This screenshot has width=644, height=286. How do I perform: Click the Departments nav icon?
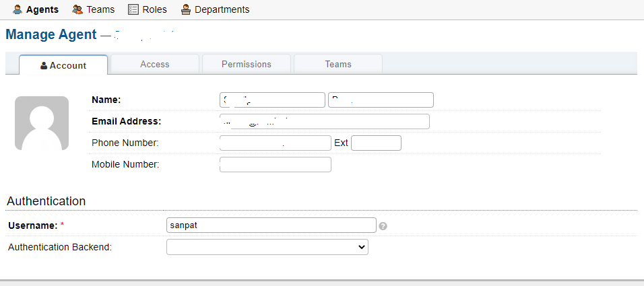186,9
